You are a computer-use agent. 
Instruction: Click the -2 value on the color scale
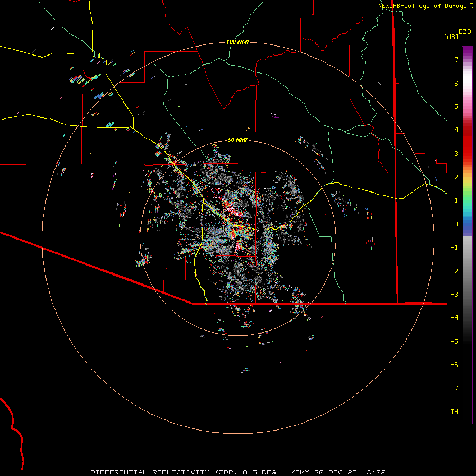(454, 271)
